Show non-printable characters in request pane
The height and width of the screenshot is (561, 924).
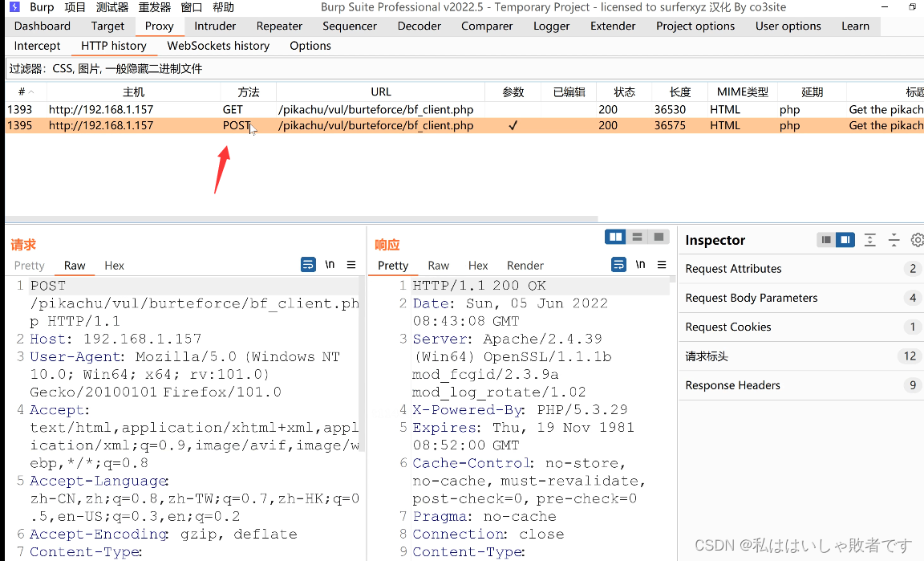[330, 265]
